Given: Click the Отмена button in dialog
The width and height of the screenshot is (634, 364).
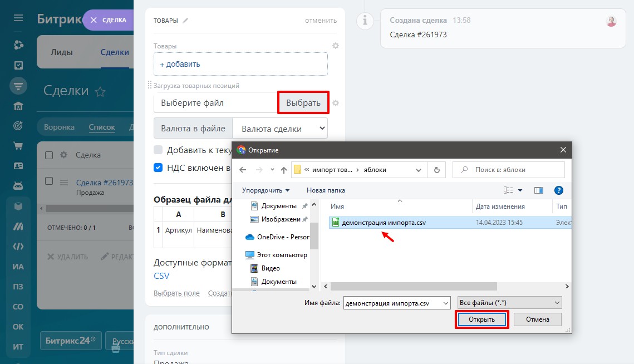Looking at the screenshot, I should pos(537,319).
